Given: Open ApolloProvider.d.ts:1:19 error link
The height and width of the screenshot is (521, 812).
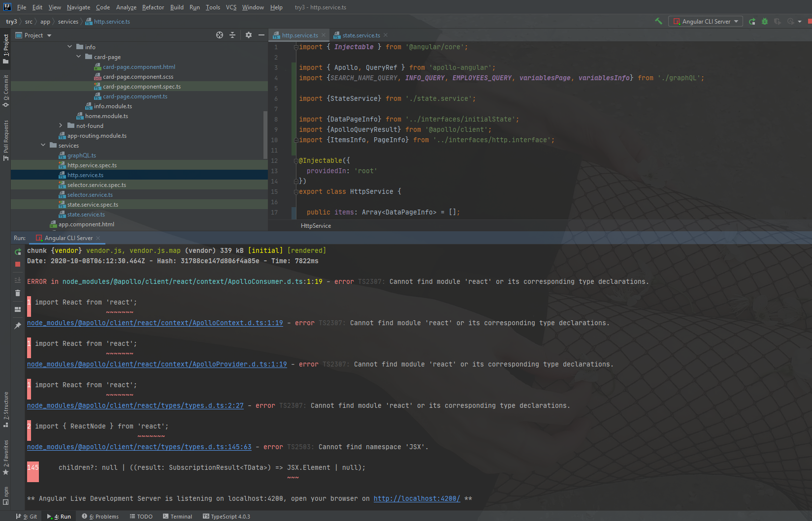Looking at the screenshot, I should (157, 364).
